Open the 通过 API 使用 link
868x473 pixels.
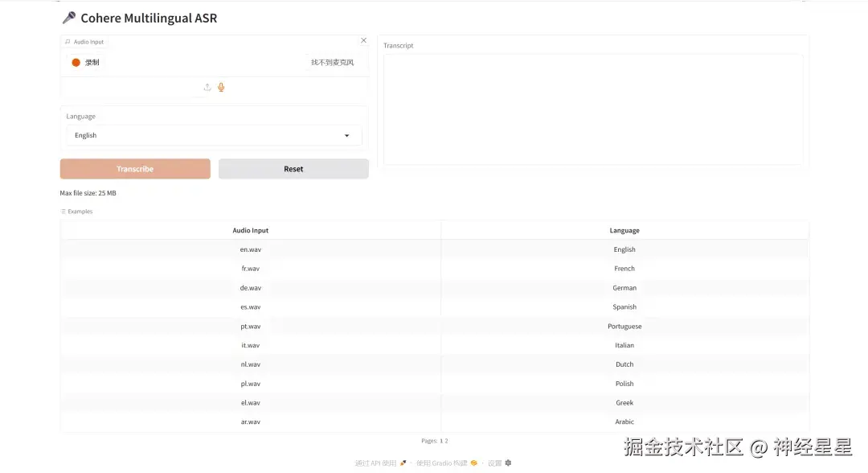(380, 463)
